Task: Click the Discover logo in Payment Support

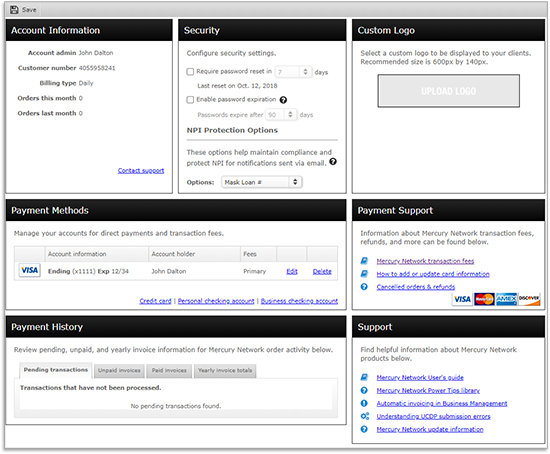Action: 529,300
